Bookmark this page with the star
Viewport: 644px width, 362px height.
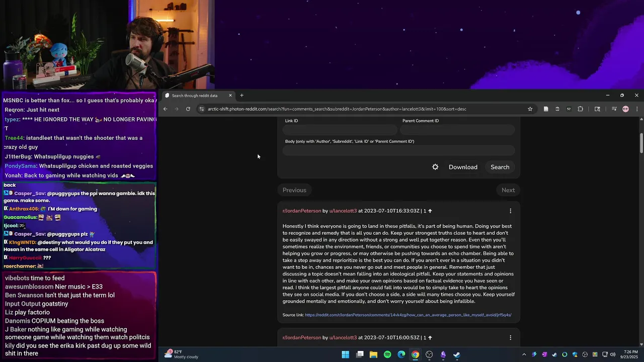click(530, 109)
